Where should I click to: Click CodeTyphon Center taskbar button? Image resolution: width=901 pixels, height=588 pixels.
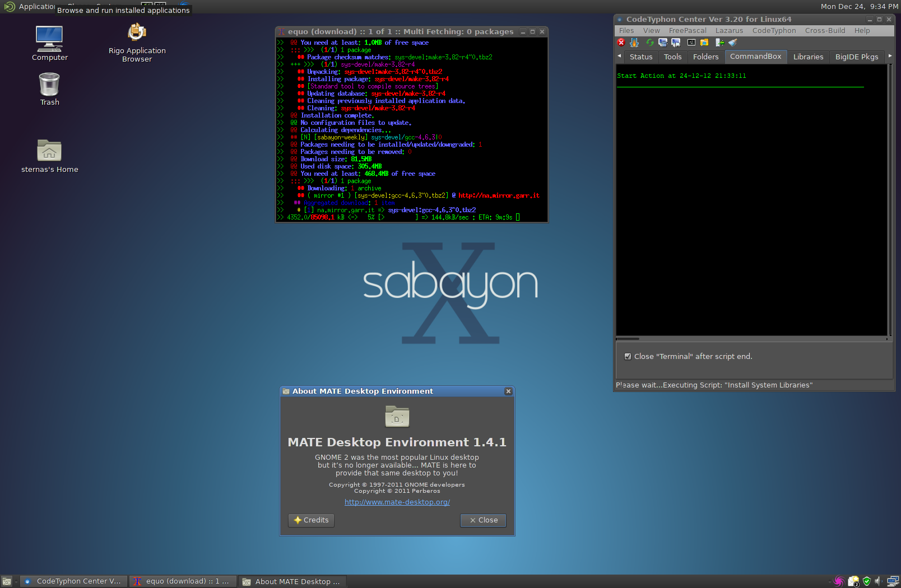click(x=73, y=581)
